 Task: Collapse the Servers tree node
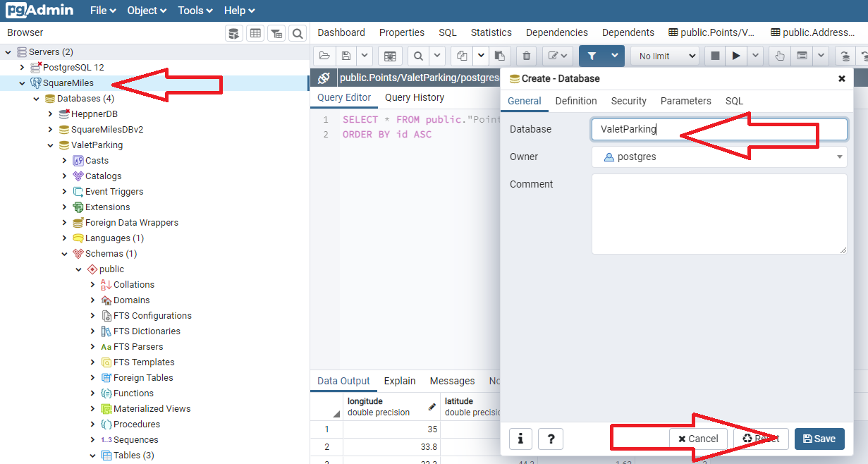point(8,52)
